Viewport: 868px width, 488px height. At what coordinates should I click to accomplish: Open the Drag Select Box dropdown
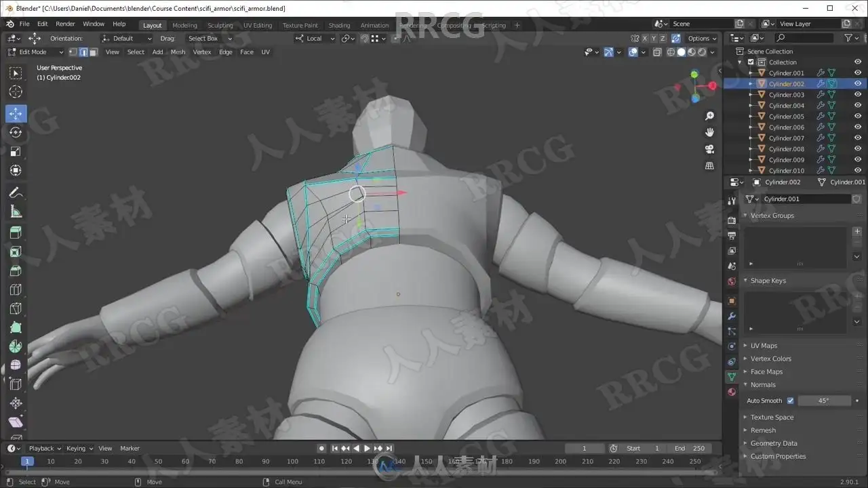coord(210,39)
